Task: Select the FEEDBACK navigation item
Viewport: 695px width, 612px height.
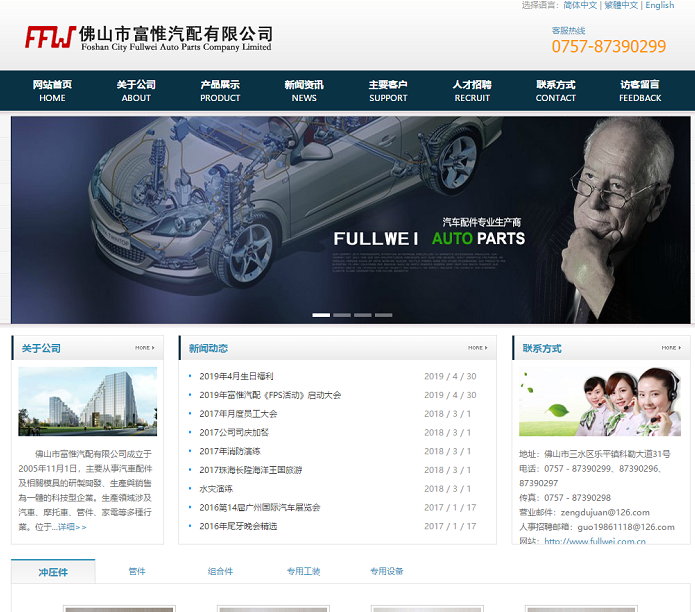Action: [x=640, y=91]
